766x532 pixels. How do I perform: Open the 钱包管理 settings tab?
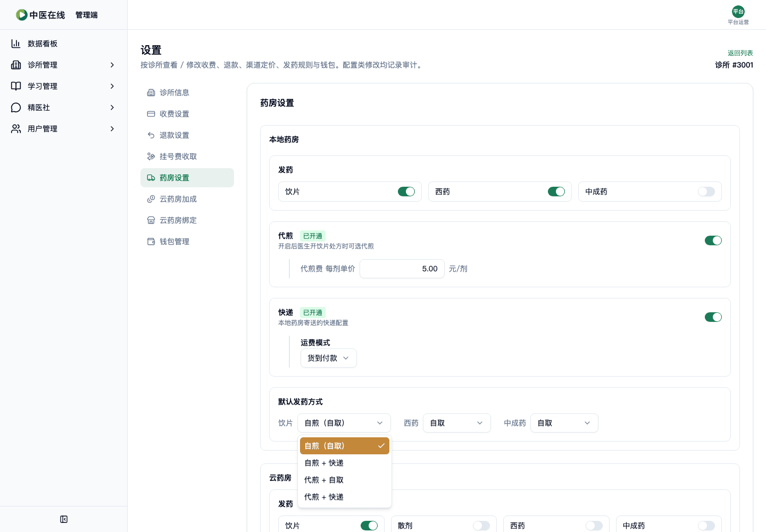pyautogui.click(x=187, y=242)
